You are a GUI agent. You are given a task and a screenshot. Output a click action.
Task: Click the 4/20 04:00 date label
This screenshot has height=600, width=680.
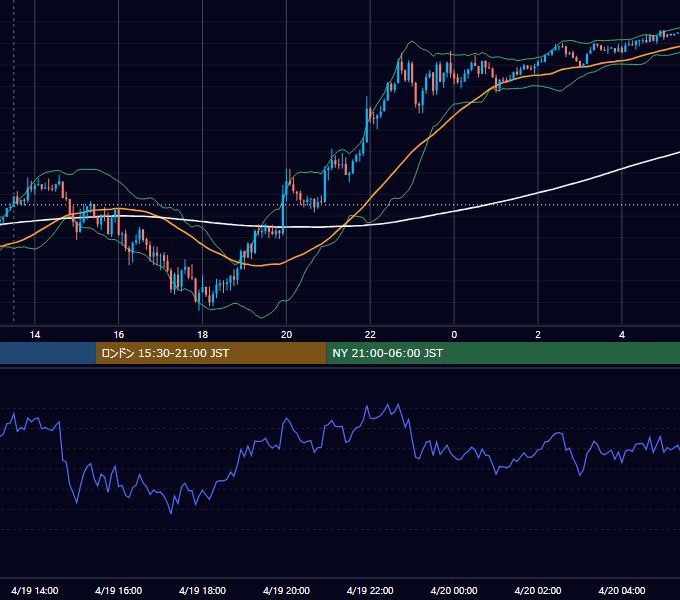click(x=622, y=590)
